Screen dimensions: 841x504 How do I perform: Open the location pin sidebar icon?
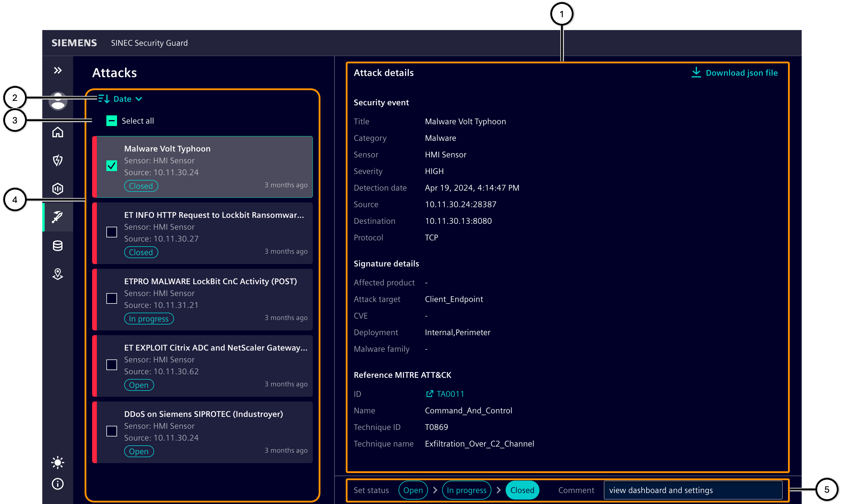(x=58, y=274)
